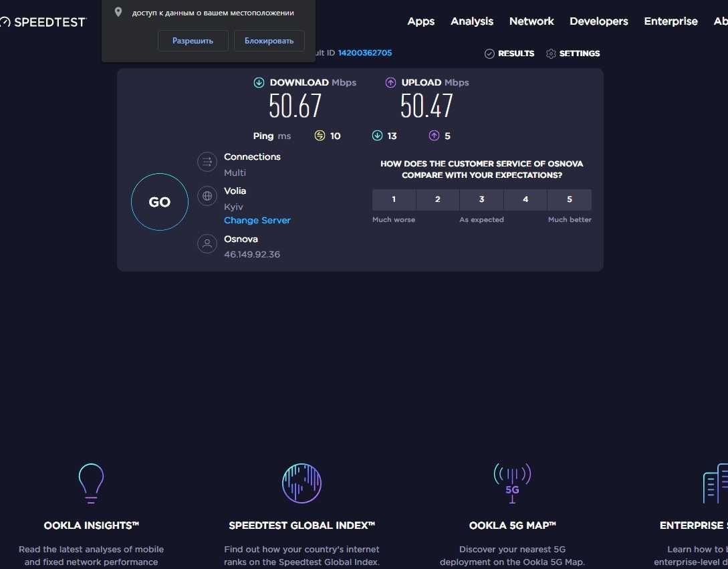
Task: Block location access with Блокировать button
Action: pos(269,41)
